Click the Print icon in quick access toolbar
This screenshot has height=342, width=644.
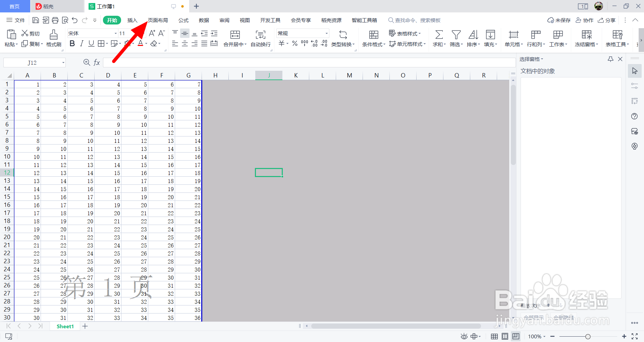click(55, 20)
